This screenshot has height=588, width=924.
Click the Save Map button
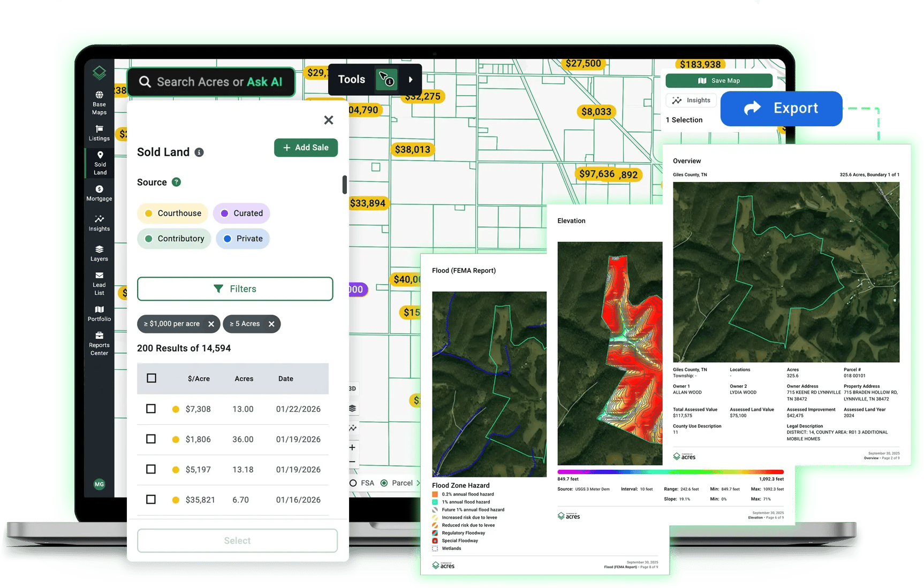point(719,81)
